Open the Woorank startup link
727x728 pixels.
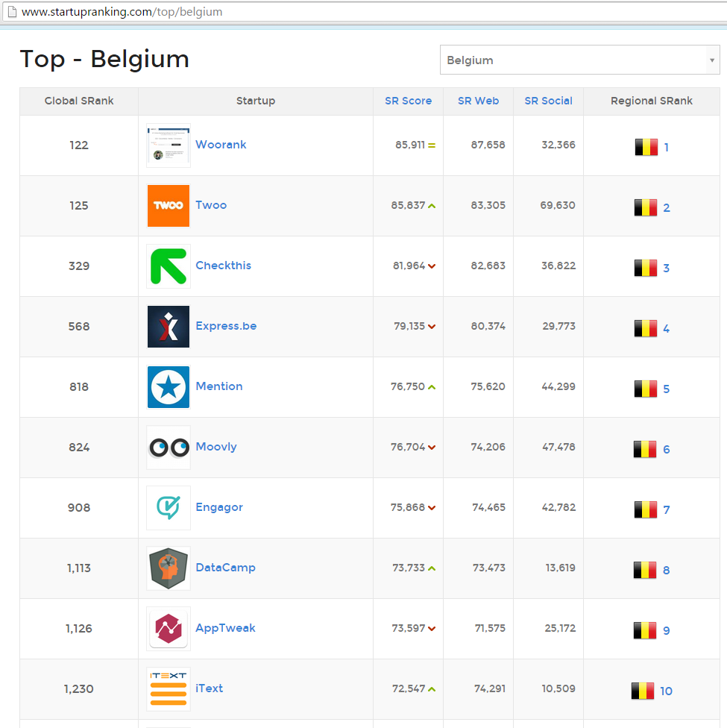pyautogui.click(x=221, y=145)
